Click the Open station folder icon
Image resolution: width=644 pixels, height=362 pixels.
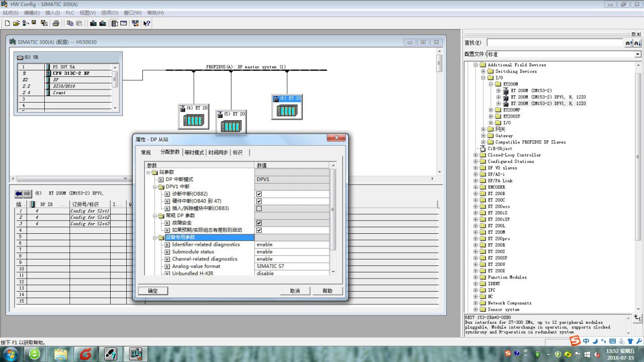click(16, 23)
